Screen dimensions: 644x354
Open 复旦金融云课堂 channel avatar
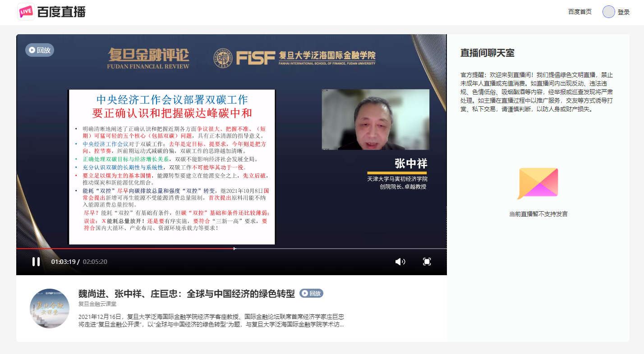click(50, 309)
